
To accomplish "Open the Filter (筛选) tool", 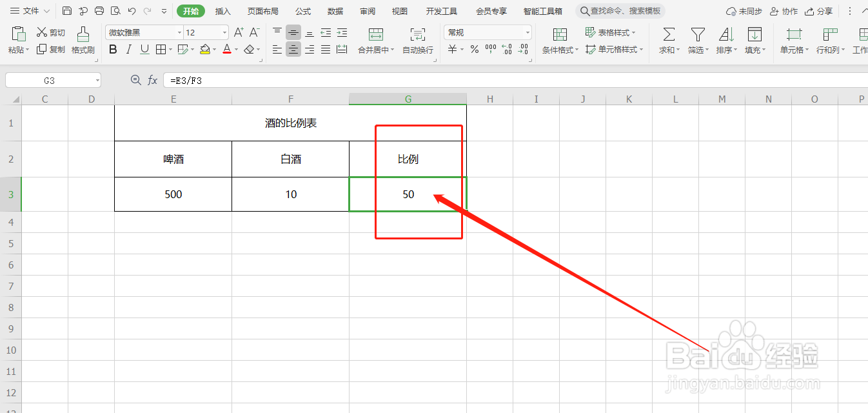I will coord(697,39).
